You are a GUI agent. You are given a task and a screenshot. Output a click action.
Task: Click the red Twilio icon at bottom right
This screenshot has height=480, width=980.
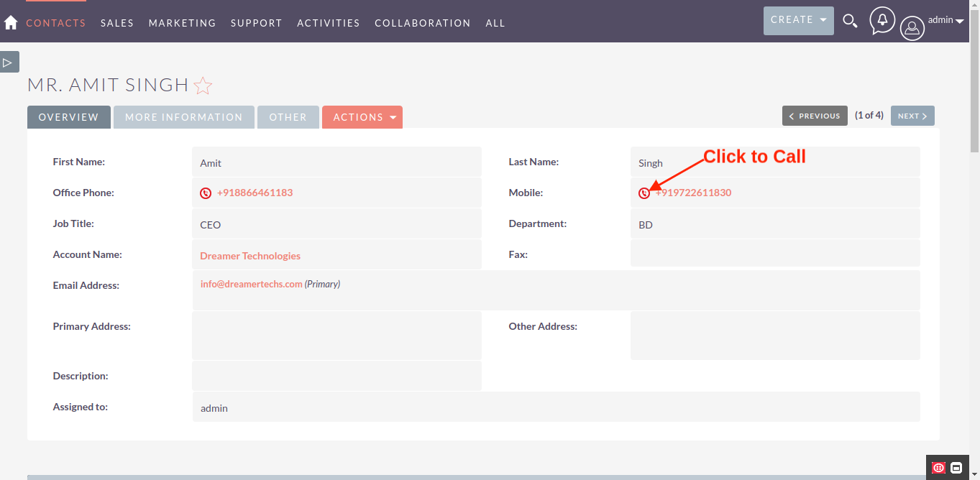[938, 468]
